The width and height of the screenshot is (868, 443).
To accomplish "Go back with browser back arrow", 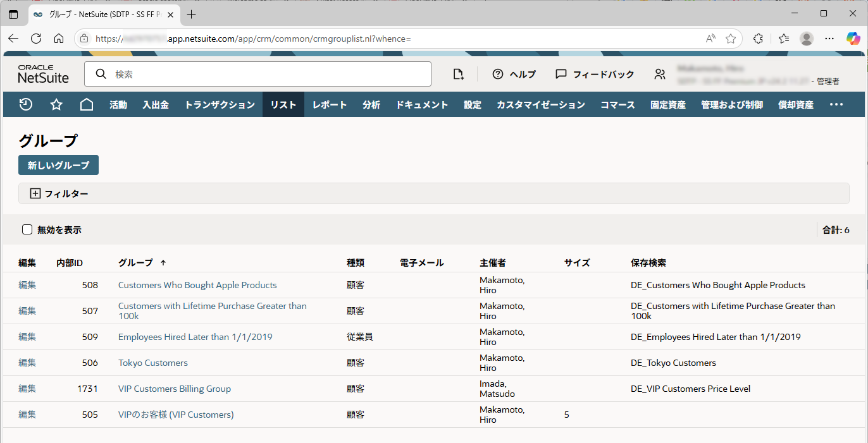I will point(13,39).
